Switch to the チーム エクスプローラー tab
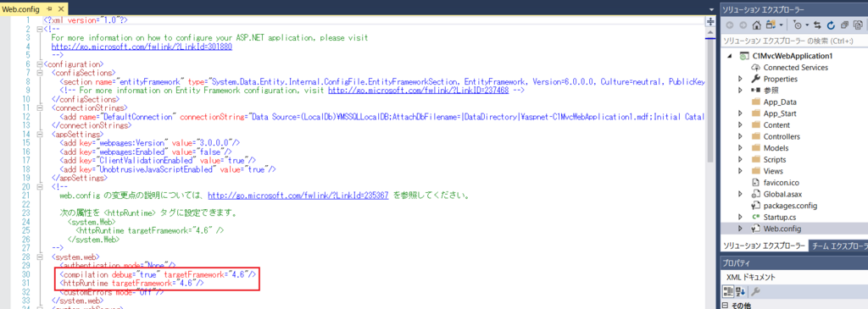868x309 pixels. click(x=838, y=246)
